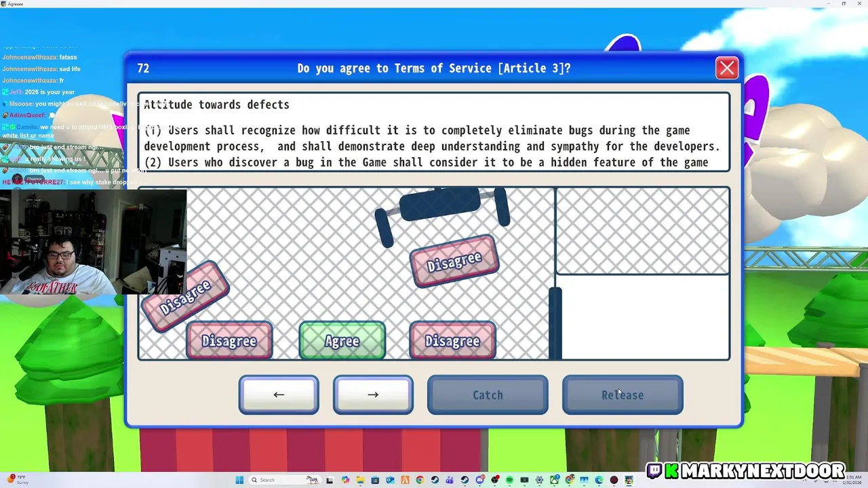Open the orange A app in the taskbar

[405, 480]
